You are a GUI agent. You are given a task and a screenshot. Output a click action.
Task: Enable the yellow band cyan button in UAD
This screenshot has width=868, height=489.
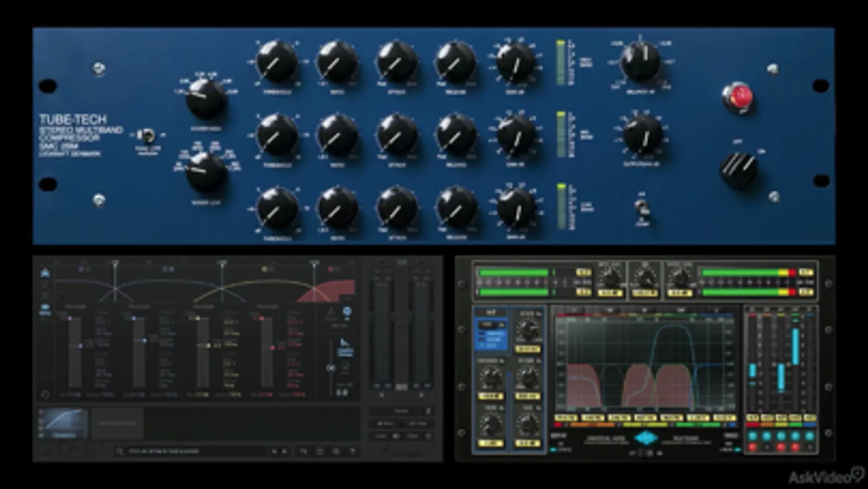point(781,436)
